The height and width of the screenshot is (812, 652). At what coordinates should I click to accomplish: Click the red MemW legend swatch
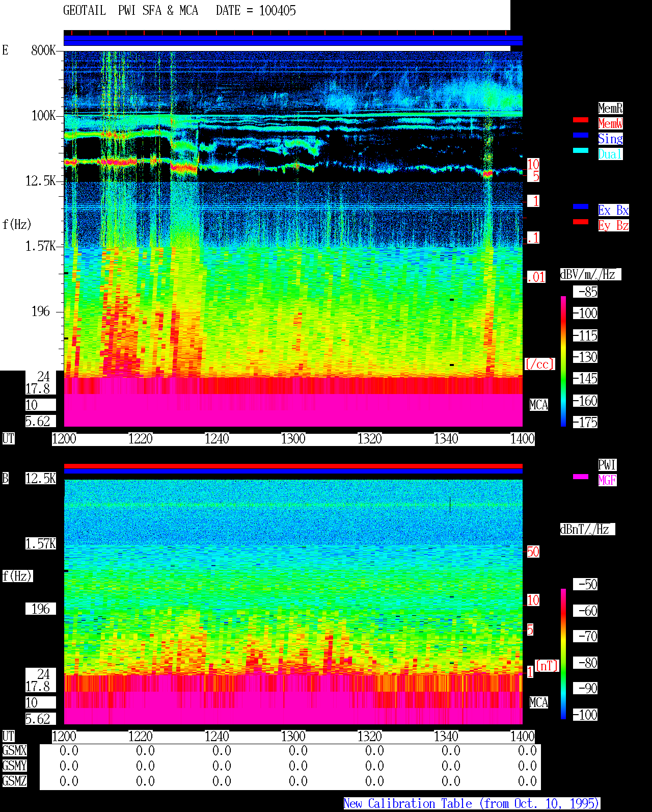point(581,120)
